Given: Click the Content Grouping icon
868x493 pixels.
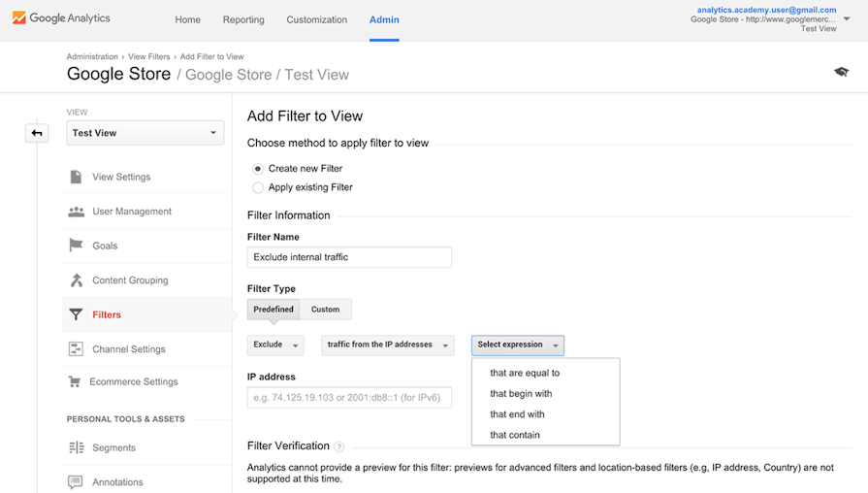Looking at the screenshot, I should click(76, 280).
